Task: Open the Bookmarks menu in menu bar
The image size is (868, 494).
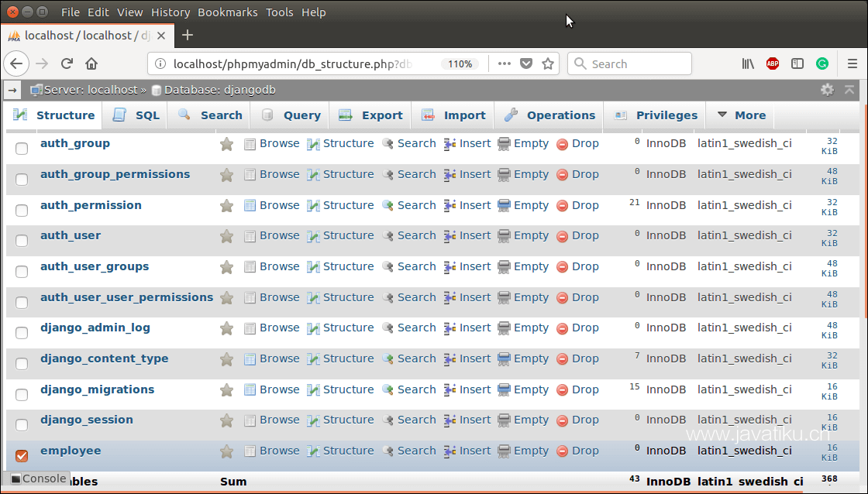Action: [228, 12]
